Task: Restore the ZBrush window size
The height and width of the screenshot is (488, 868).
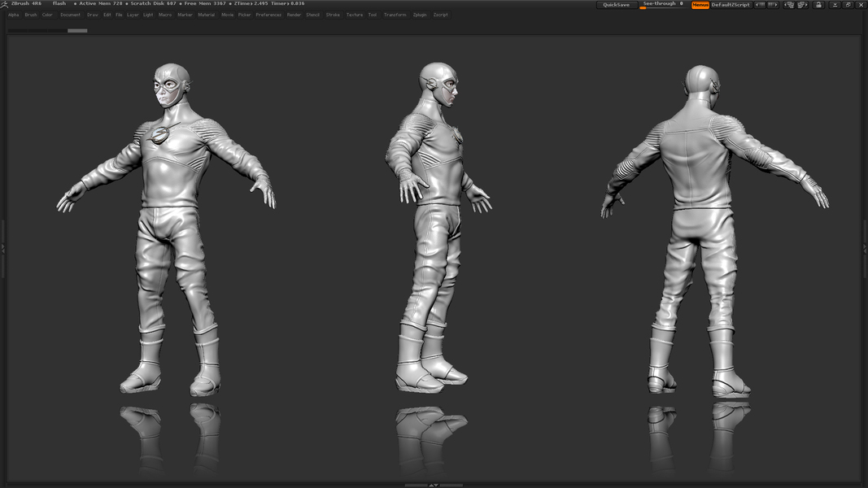Action: coord(848,4)
